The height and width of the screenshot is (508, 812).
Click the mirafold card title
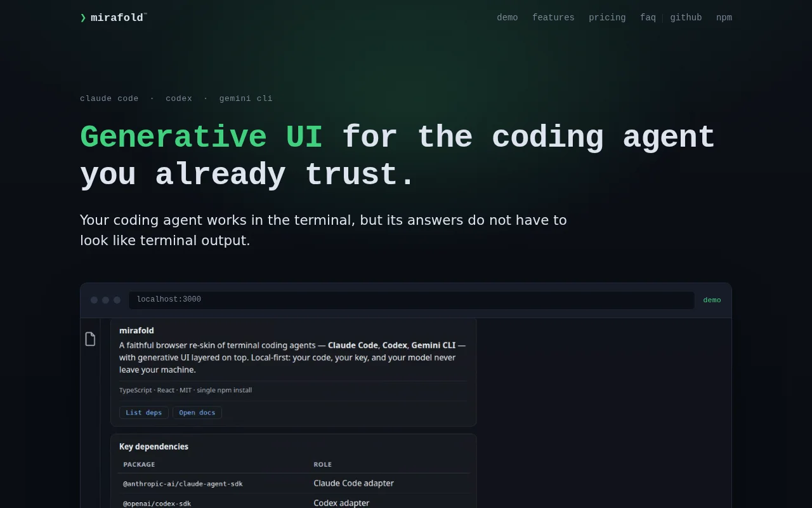tap(136, 330)
